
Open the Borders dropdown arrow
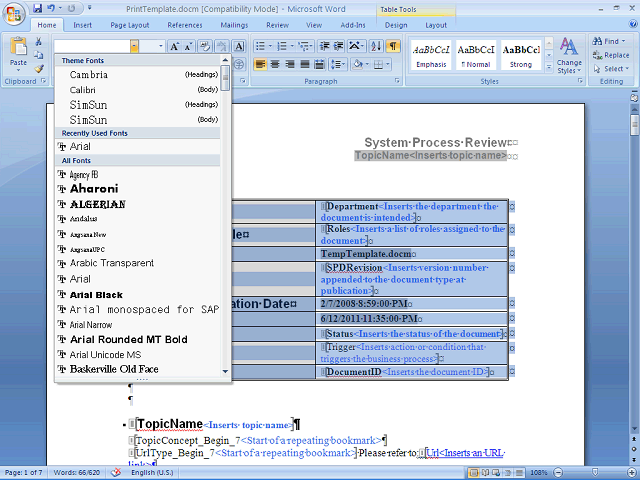pos(387,64)
